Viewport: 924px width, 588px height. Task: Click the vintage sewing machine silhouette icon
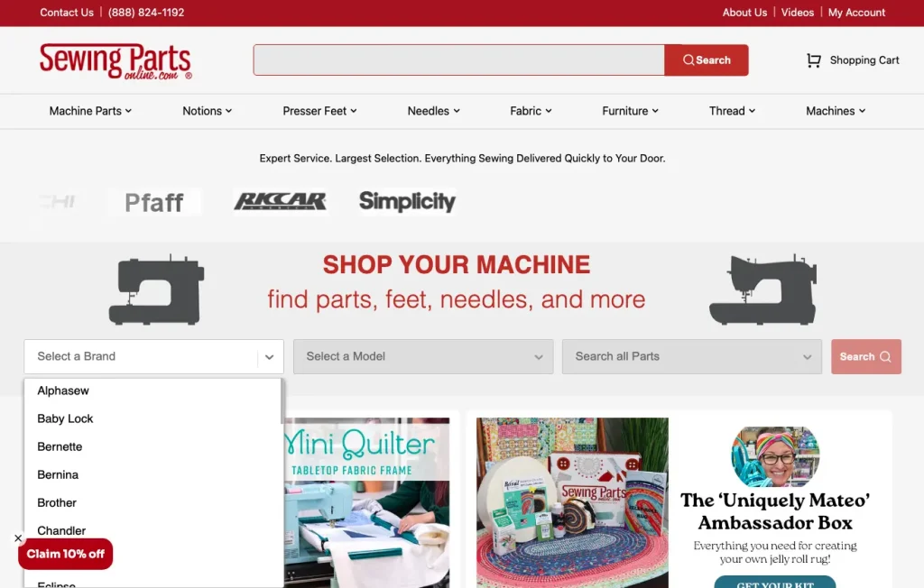pyautogui.click(x=763, y=289)
